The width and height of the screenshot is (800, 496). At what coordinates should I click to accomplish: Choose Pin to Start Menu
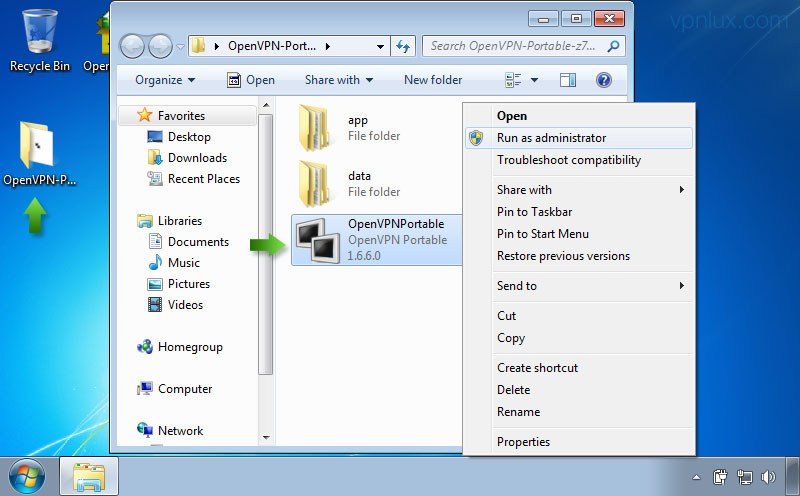tap(580, 234)
